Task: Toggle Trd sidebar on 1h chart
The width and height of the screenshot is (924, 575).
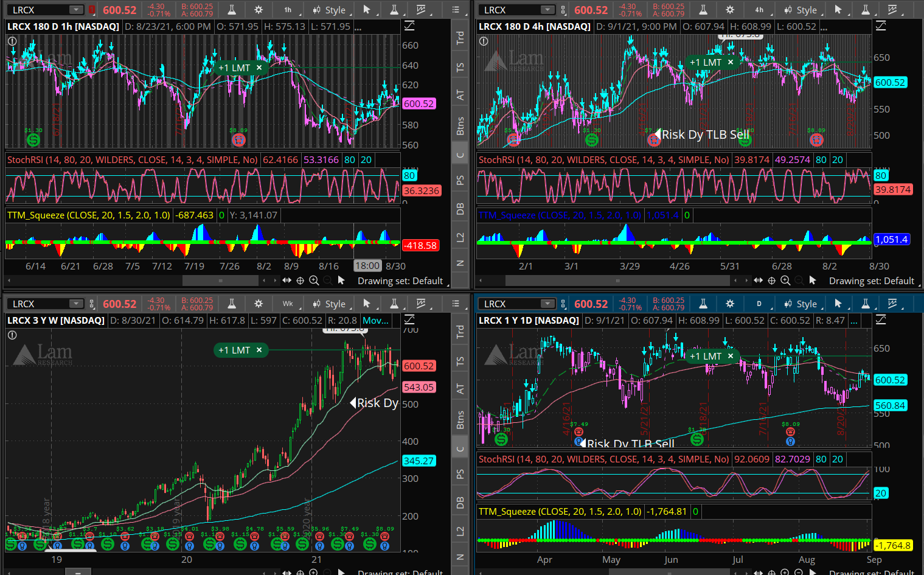Action: click(460, 38)
